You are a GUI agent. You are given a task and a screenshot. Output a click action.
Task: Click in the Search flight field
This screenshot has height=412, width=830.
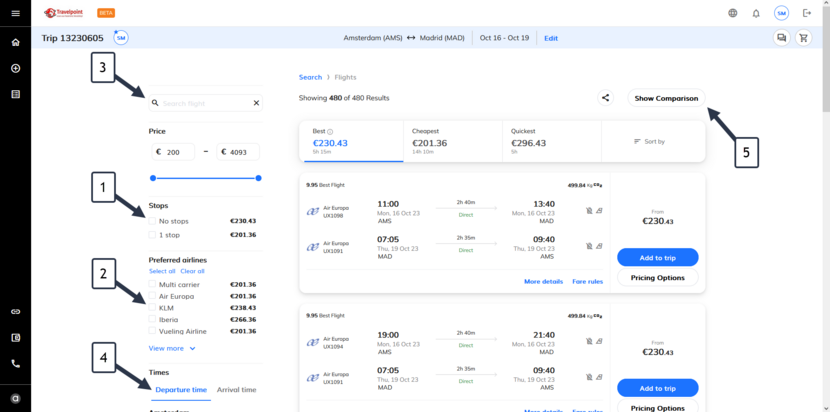[x=205, y=103]
